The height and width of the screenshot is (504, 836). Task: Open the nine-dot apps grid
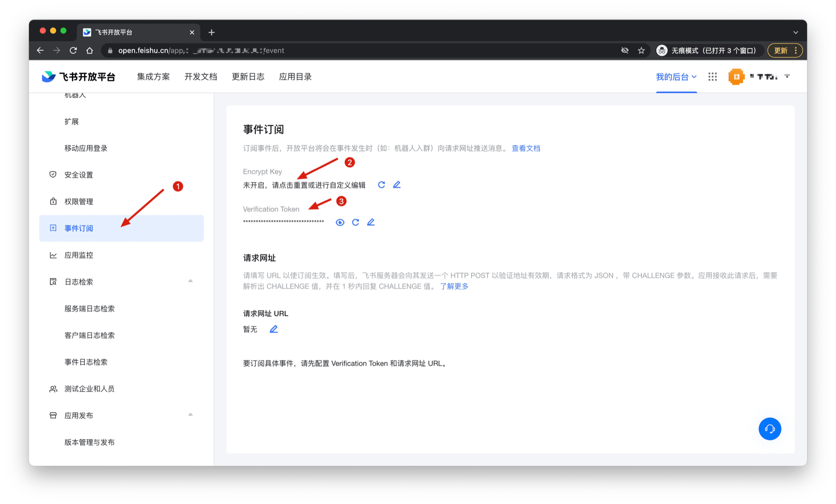point(712,77)
